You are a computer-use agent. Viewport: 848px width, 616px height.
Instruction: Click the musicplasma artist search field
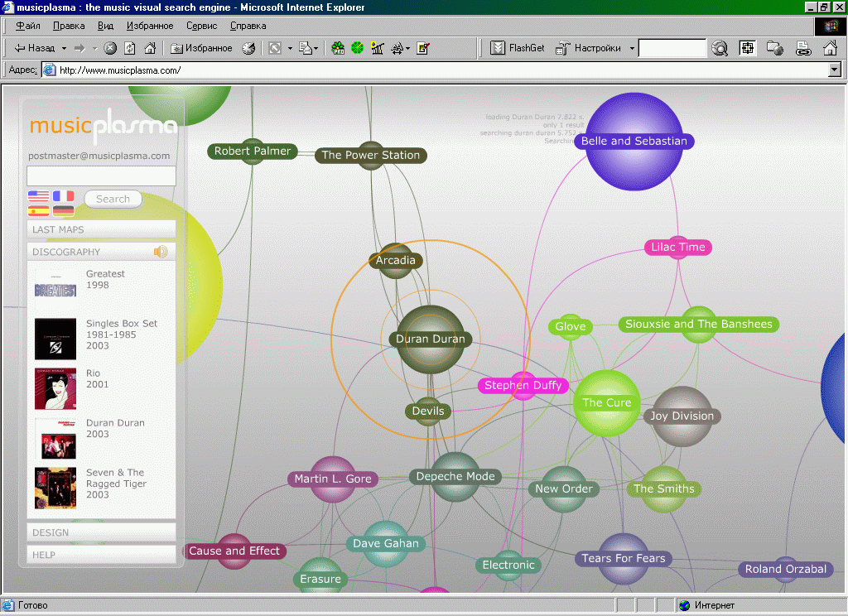[101, 176]
